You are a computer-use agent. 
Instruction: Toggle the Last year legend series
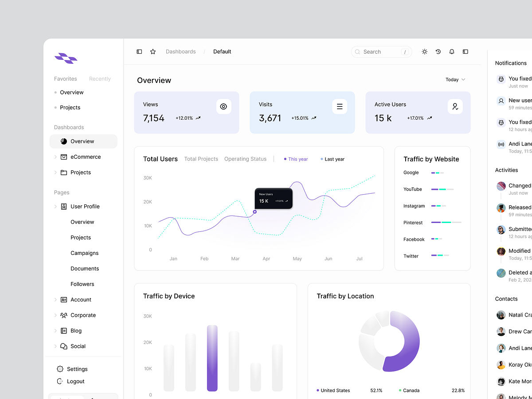tap(333, 159)
